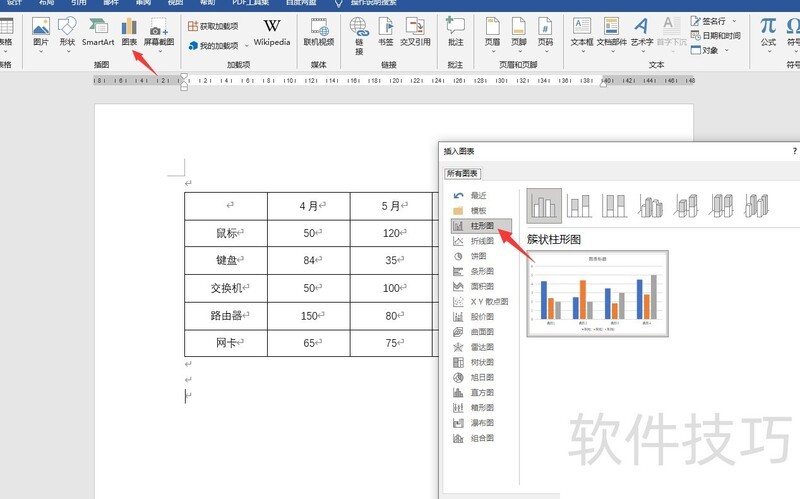Click the clustered column chart preview thumbnail
This screenshot has width=800, height=499.
[x=597, y=293]
